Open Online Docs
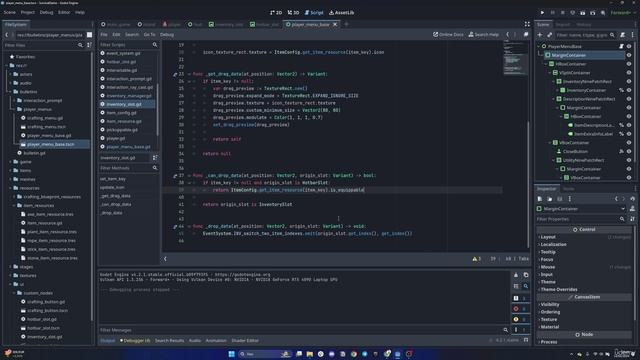 tap(448, 35)
